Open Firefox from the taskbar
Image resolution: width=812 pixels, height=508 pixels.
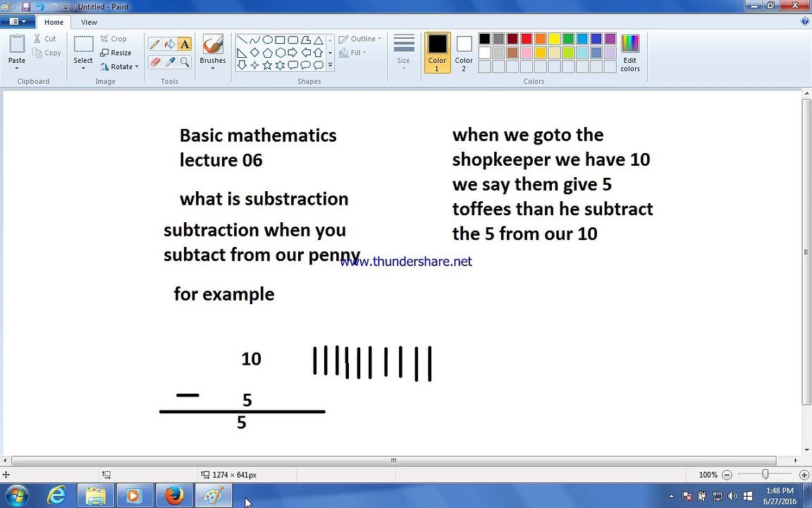coord(174,496)
